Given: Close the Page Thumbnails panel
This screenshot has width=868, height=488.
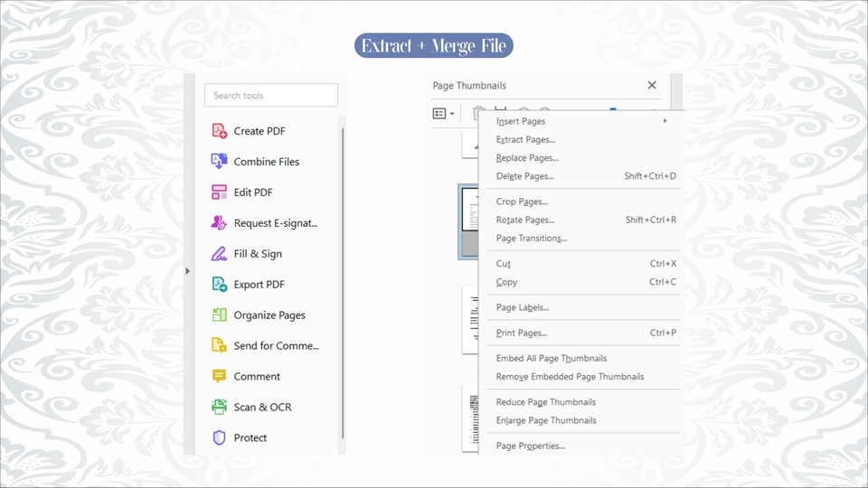Looking at the screenshot, I should click(652, 85).
